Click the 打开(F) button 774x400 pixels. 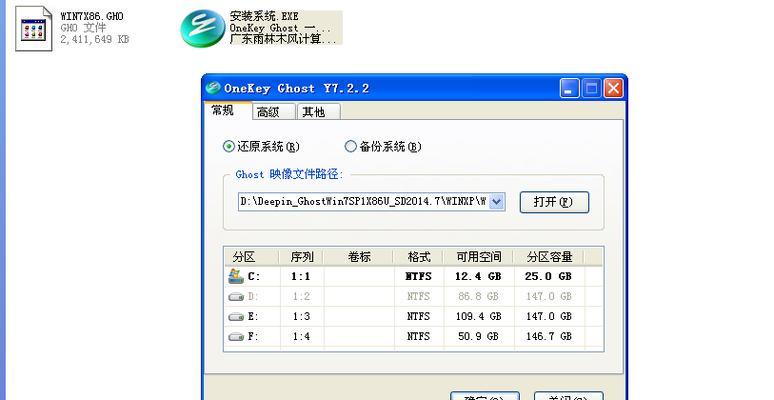click(x=554, y=202)
